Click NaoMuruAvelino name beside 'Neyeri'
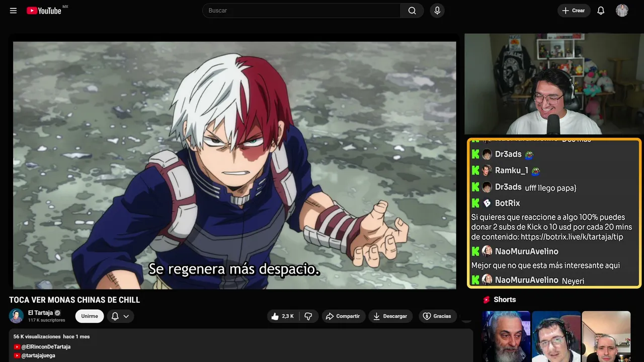 527,280
